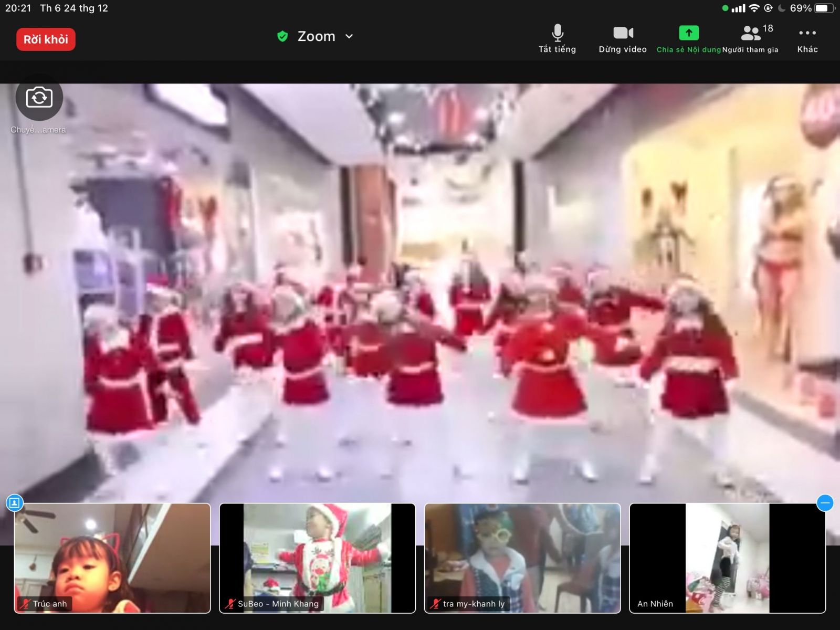Select tra my-khanh ly video thumbnail
The image size is (840, 630).
(x=522, y=556)
